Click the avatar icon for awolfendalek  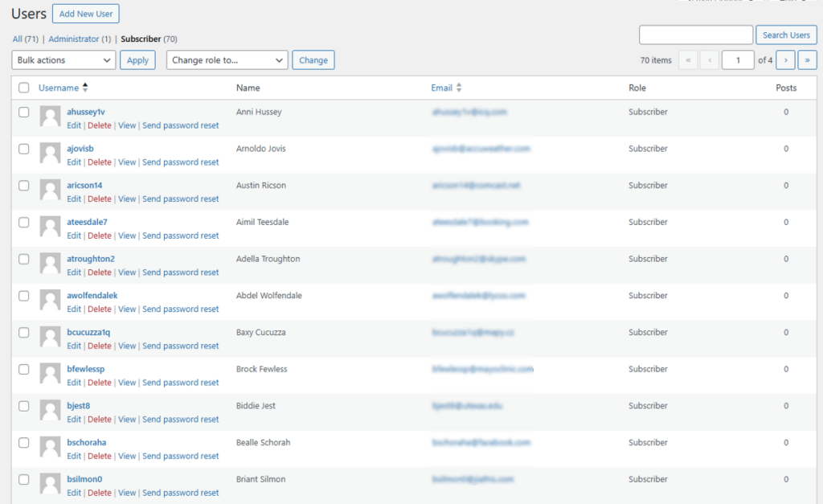tap(51, 300)
